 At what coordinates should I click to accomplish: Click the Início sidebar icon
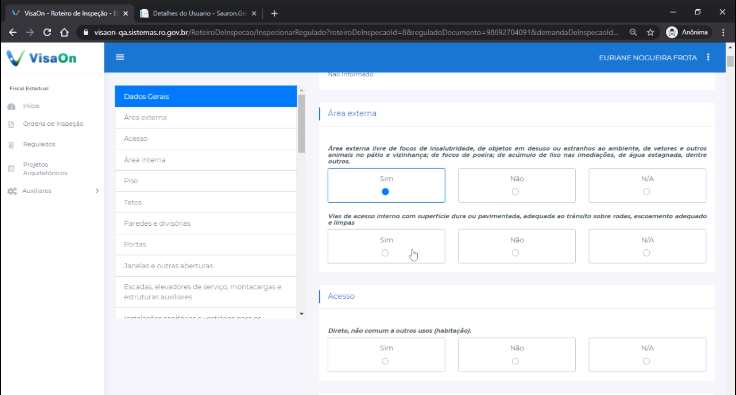point(12,106)
